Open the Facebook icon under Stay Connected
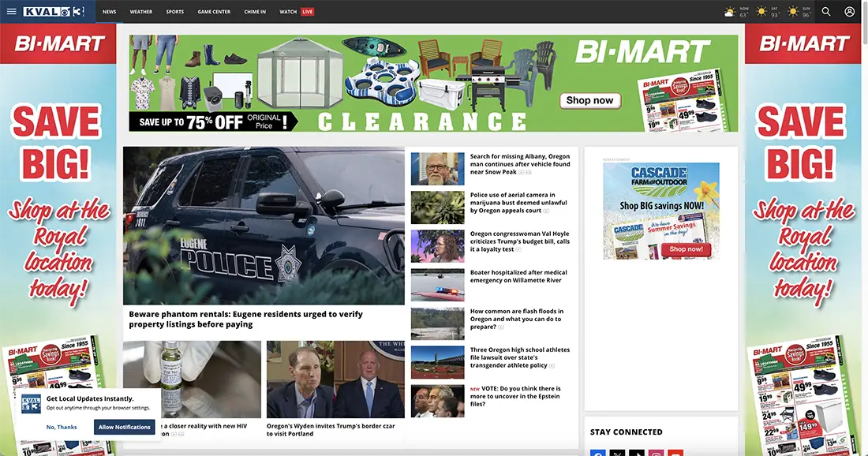Viewport: 868px width, 456px height. (598, 453)
